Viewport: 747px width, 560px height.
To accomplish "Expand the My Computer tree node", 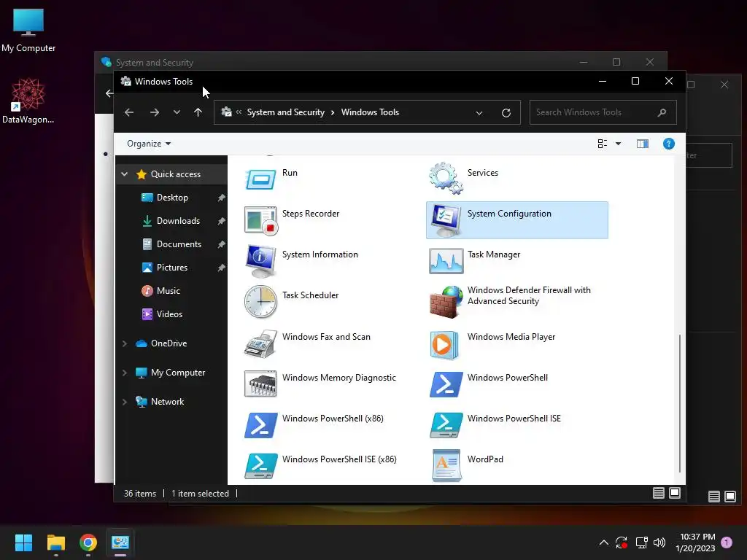I will point(124,373).
